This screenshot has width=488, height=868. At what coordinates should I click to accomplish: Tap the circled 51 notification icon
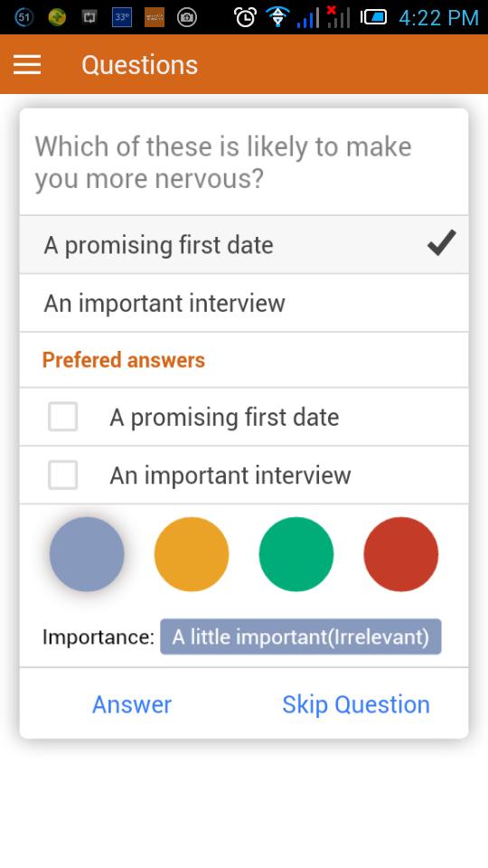pos(23,18)
